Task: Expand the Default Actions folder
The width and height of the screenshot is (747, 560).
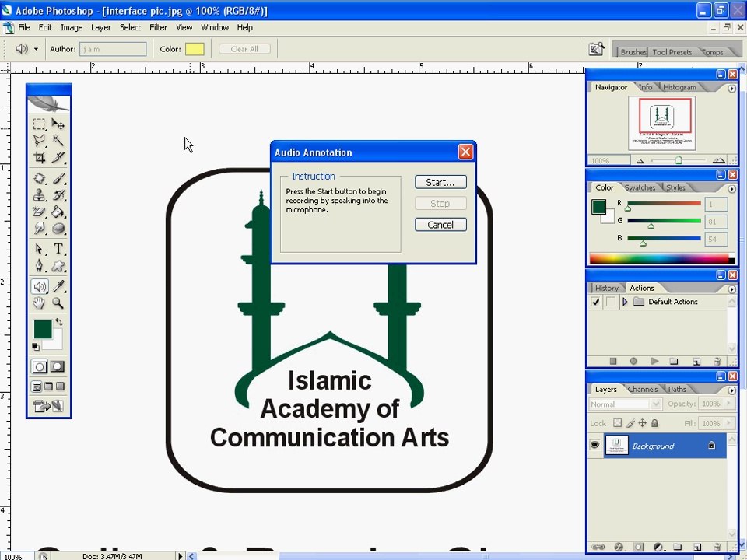Action: (x=625, y=302)
